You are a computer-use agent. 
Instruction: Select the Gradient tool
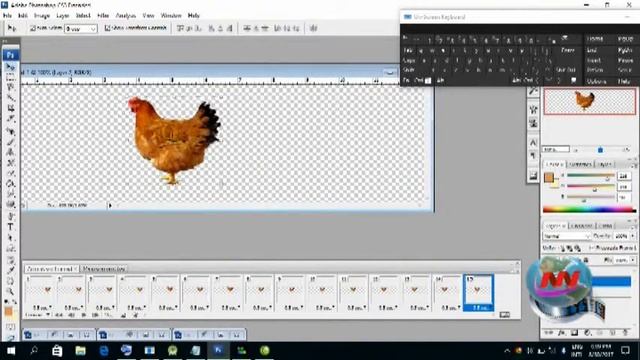pyautogui.click(x=11, y=184)
